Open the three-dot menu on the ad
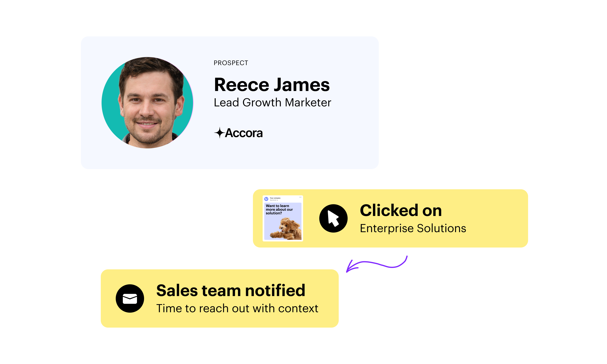 [300, 197]
